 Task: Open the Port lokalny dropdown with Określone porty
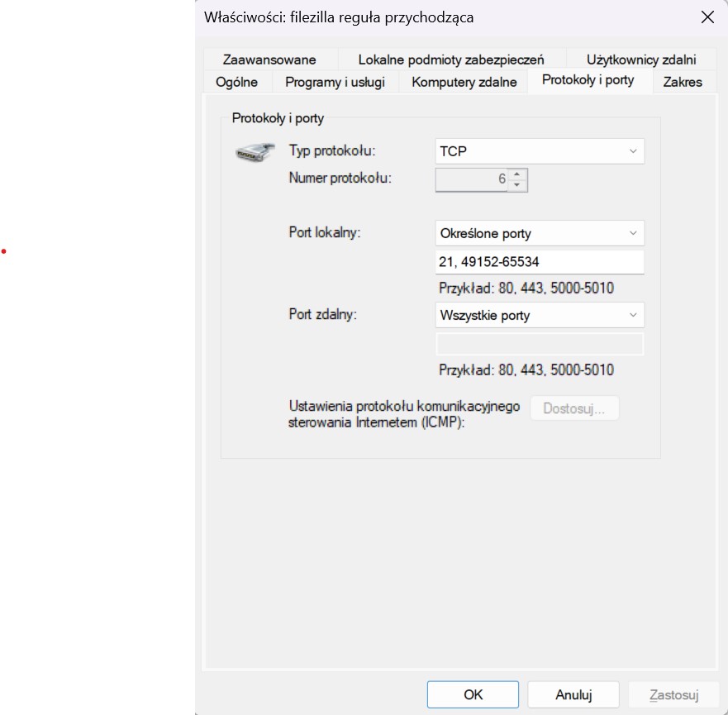click(540, 234)
